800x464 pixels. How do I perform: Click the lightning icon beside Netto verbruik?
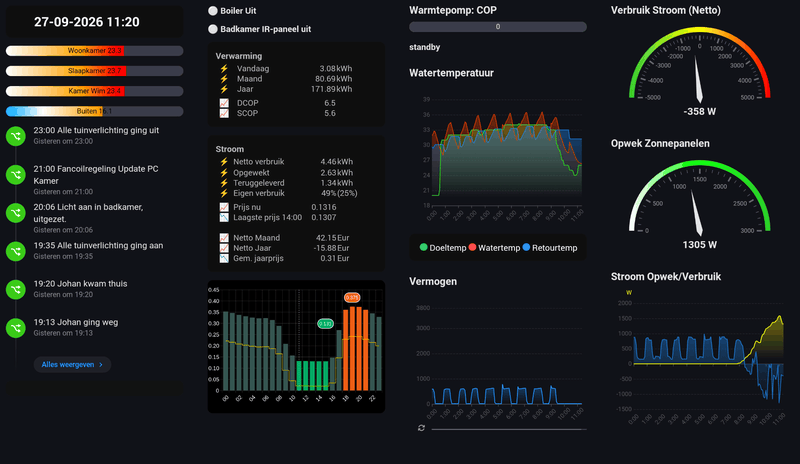pyautogui.click(x=224, y=162)
